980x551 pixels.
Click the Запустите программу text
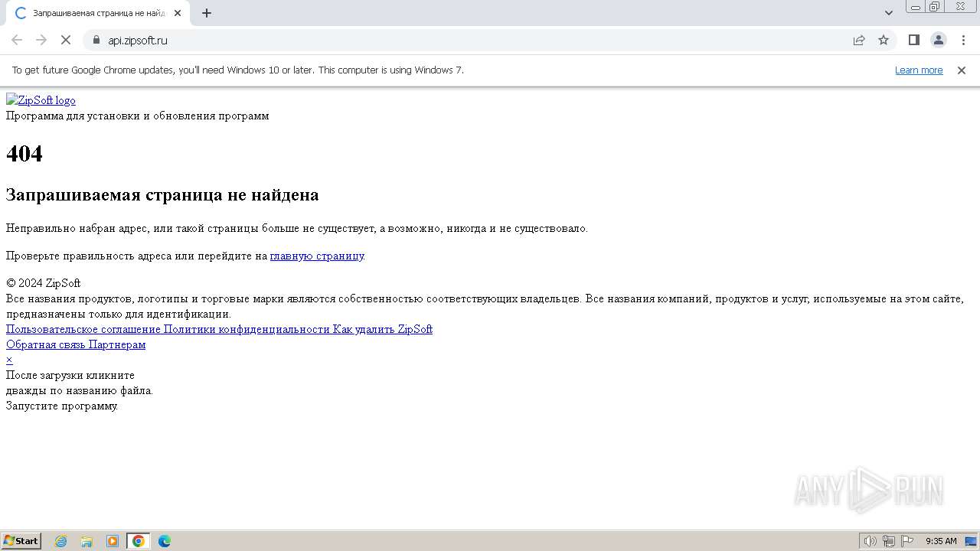(x=62, y=406)
